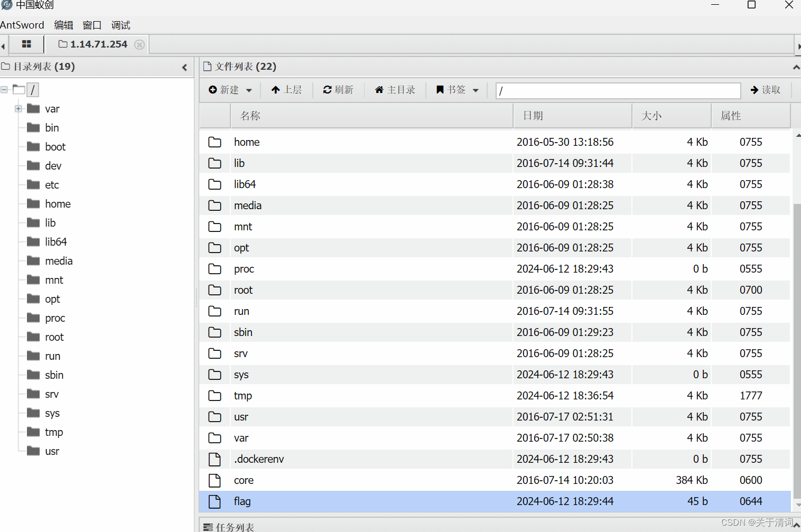This screenshot has height=532, width=801.
Task: Select the root row in file list
Action: click(495, 290)
